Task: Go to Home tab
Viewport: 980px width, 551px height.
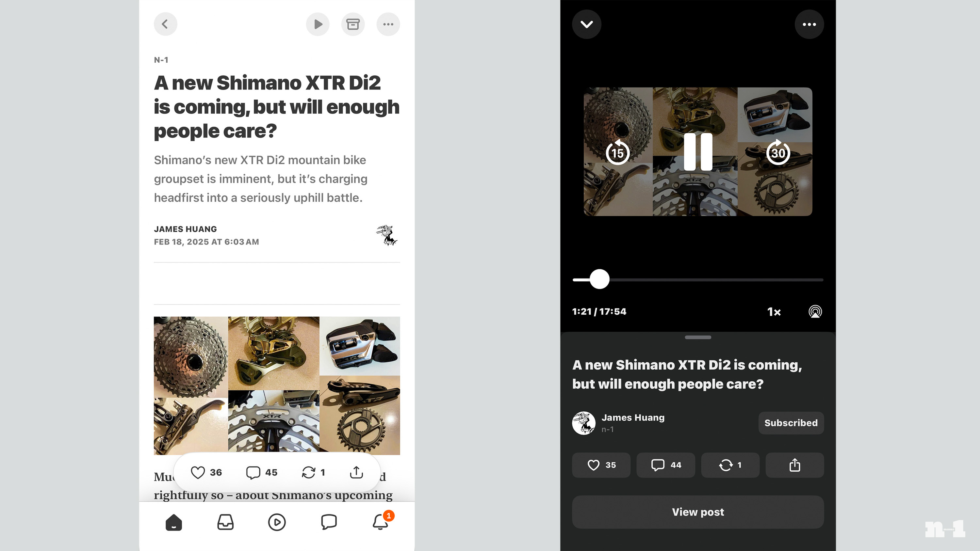Action: click(x=174, y=522)
